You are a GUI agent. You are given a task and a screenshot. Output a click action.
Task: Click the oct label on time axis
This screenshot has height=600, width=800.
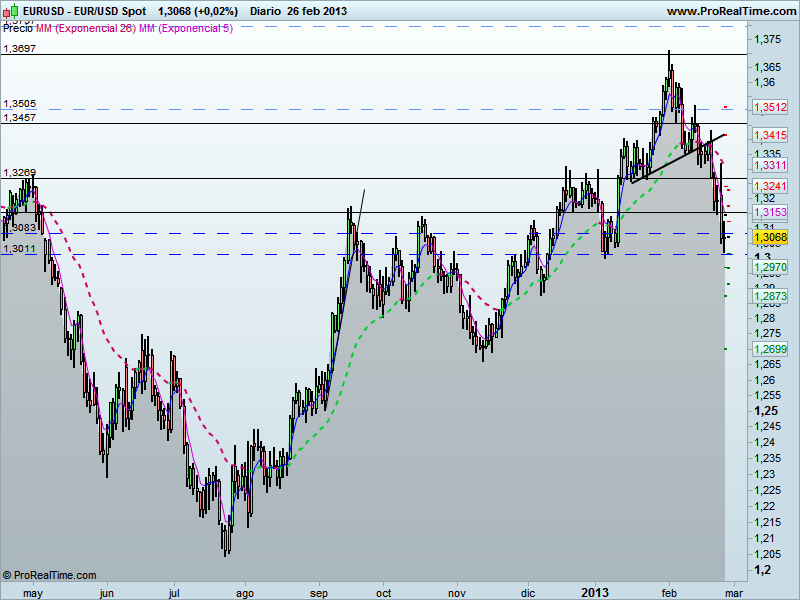pos(383,593)
